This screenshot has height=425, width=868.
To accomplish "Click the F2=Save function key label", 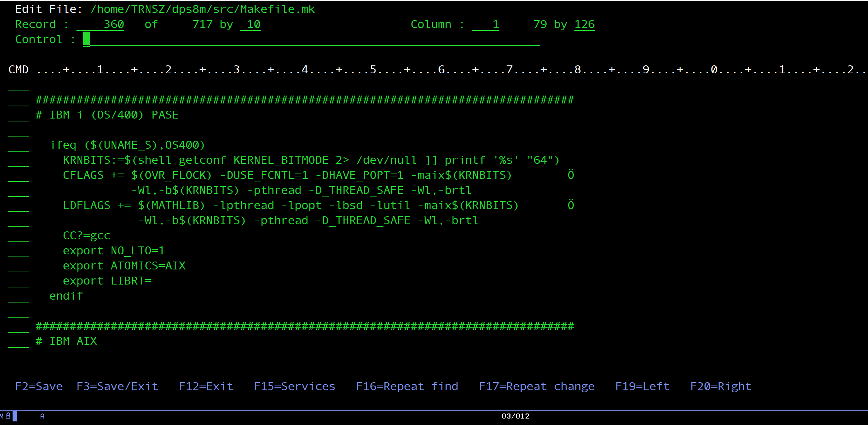I will tap(39, 386).
